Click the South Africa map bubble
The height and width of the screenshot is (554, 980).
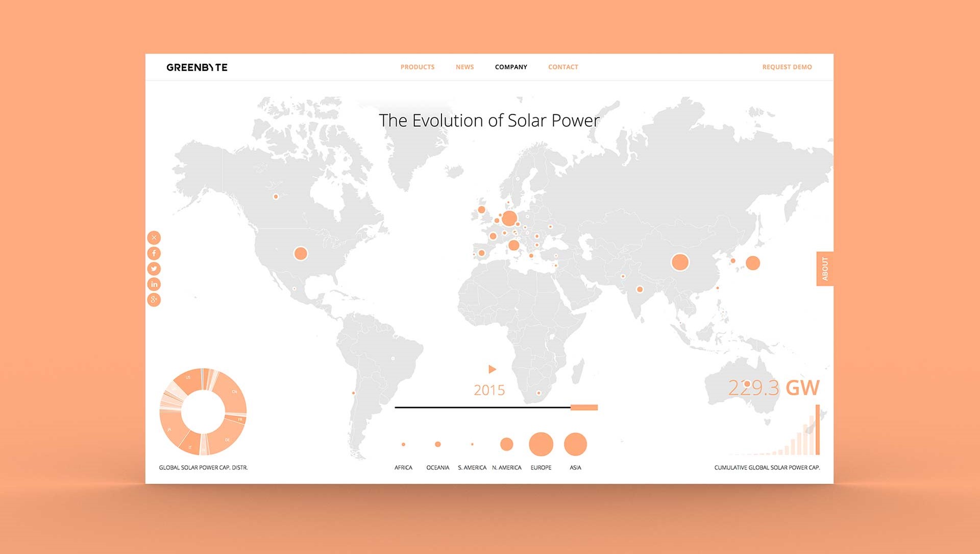538,393
